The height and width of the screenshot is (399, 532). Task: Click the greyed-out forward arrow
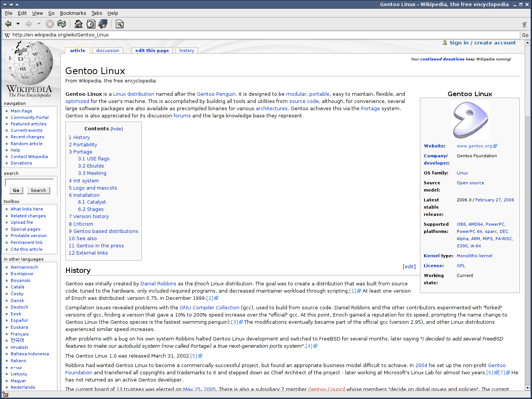pyautogui.click(x=28, y=24)
